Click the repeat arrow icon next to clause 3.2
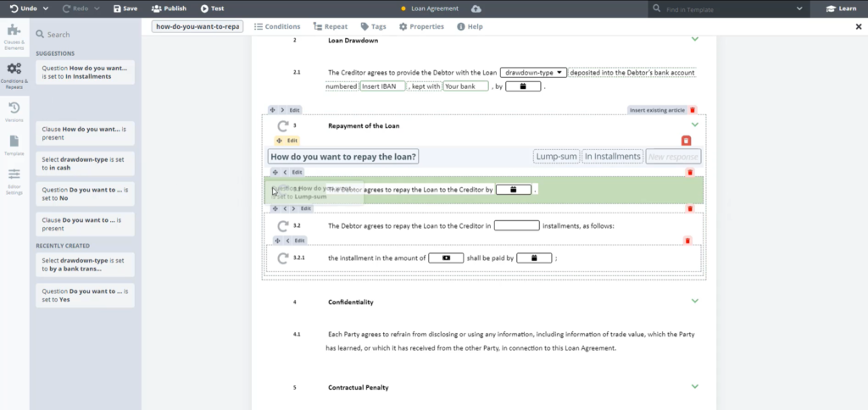The width and height of the screenshot is (868, 410). click(283, 225)
